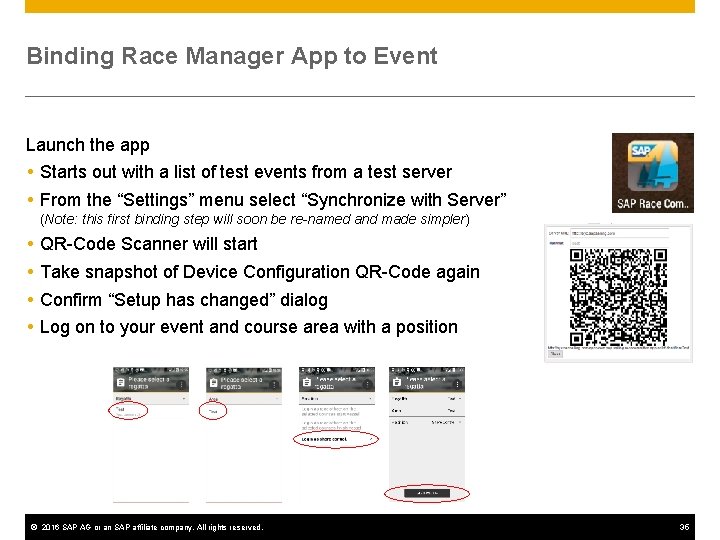Choose the circled position login option

pos(336,439)
